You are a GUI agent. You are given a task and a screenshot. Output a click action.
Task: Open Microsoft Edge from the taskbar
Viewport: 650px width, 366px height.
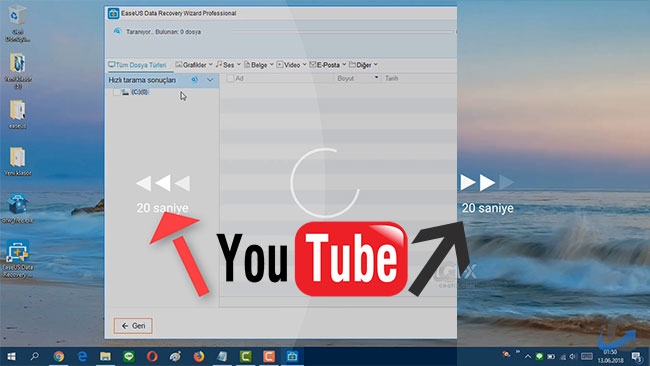pos(82,356)
